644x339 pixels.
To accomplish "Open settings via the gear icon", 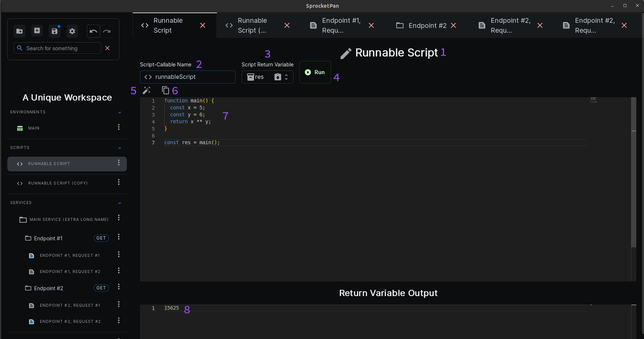I will pyautogui.click(x=72, y=31).
